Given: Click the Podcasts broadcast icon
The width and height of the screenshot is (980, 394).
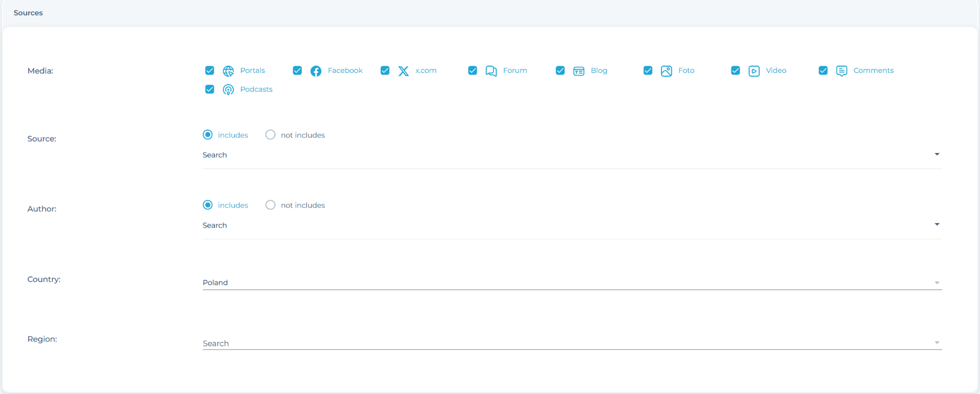Looking at the screenshot, I should coord(228,90).
